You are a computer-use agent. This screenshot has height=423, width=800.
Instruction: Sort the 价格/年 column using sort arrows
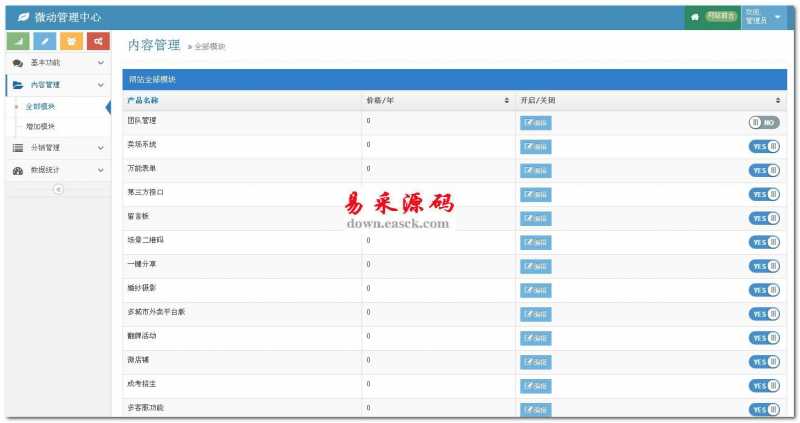point(506,101)
